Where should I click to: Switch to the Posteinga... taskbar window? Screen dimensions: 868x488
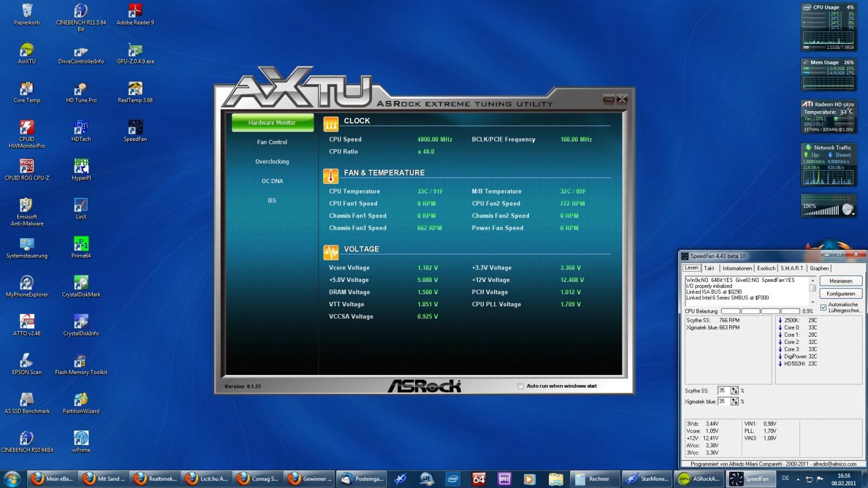pyautogui.click(x=362, y=479)
